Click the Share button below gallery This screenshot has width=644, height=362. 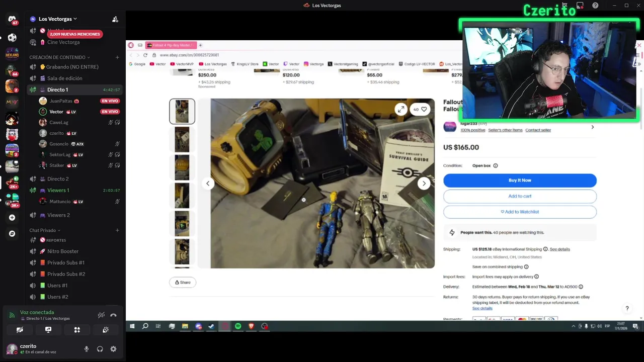[183, 283]
